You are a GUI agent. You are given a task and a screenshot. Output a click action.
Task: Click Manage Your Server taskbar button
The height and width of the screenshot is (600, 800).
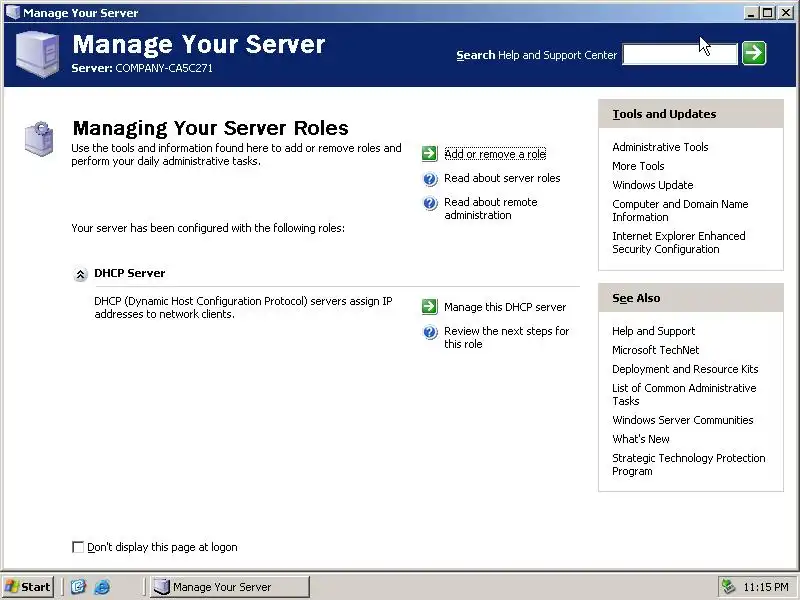[230, 587]
